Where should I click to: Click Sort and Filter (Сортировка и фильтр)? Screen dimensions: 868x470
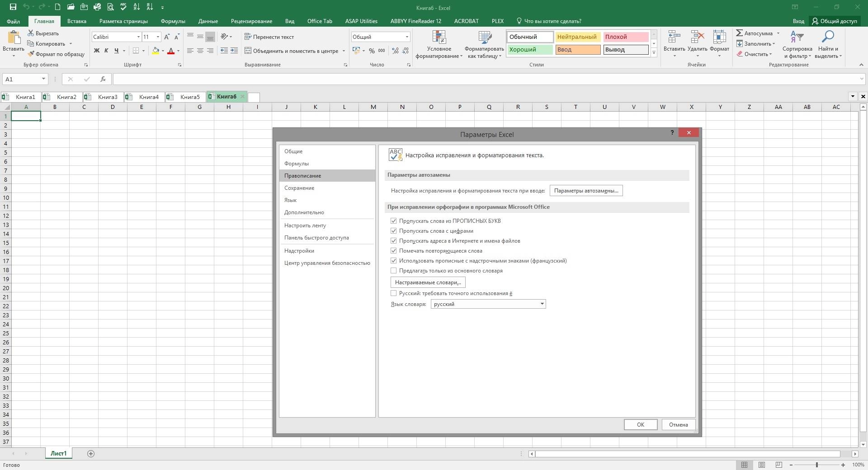coord(797,45)
